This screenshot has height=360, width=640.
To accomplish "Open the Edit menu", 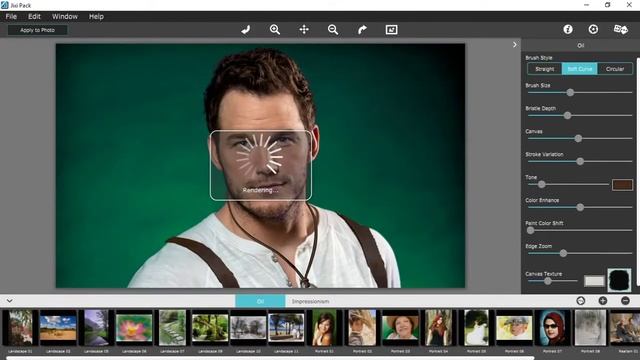I will click(x=34, y=16).
